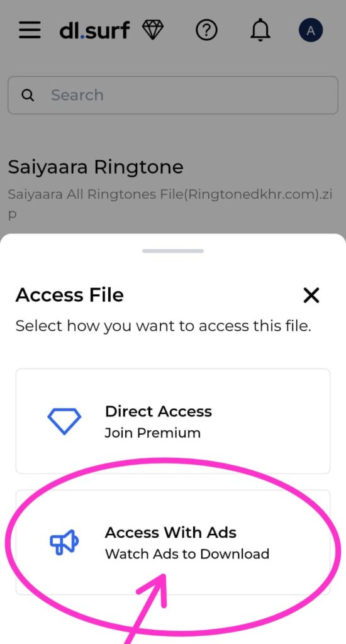
Task: Tap the premium diamond icon in header
Action: tap(152, 30)
